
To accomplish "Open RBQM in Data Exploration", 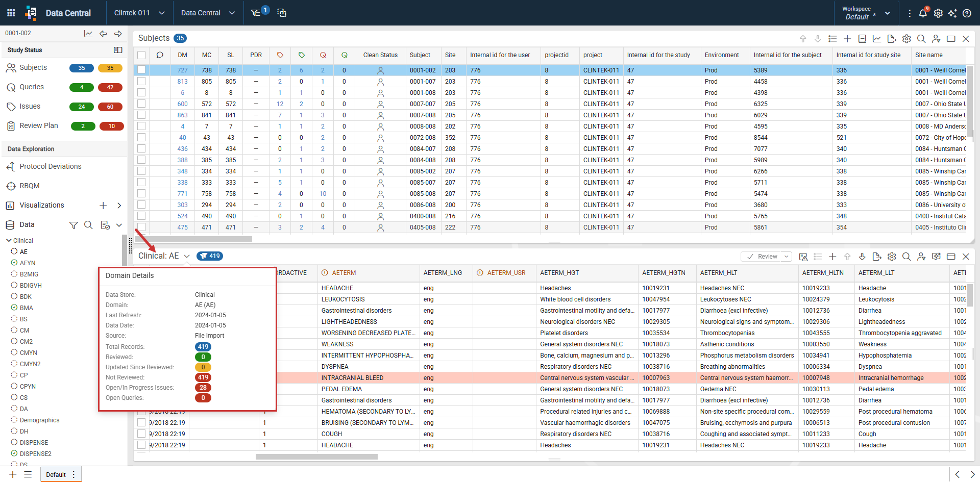I will [29, 186].
